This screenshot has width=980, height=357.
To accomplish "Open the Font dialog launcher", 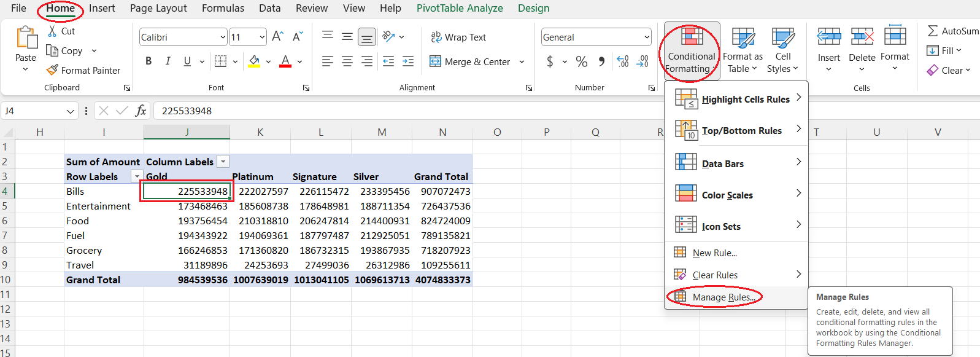I will tap(306, 88).
